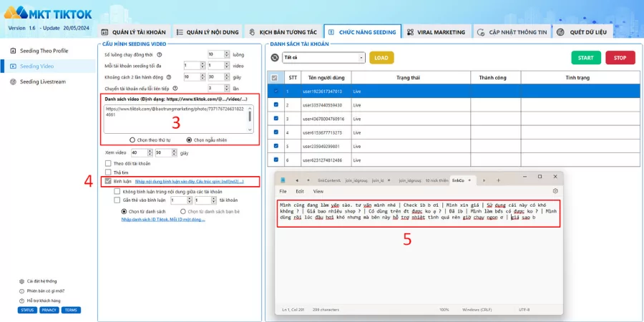Screen dimensions: 644x322
Task: Uncheck the checkbox for user6231274812486
Action: pyautogui.click(x=276, y=160)
